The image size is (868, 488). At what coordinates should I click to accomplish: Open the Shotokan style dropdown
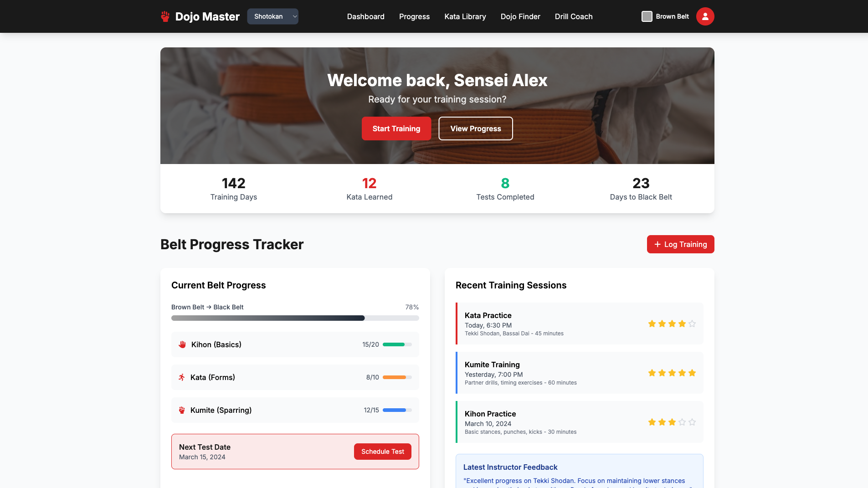click(x=272, y=16)
